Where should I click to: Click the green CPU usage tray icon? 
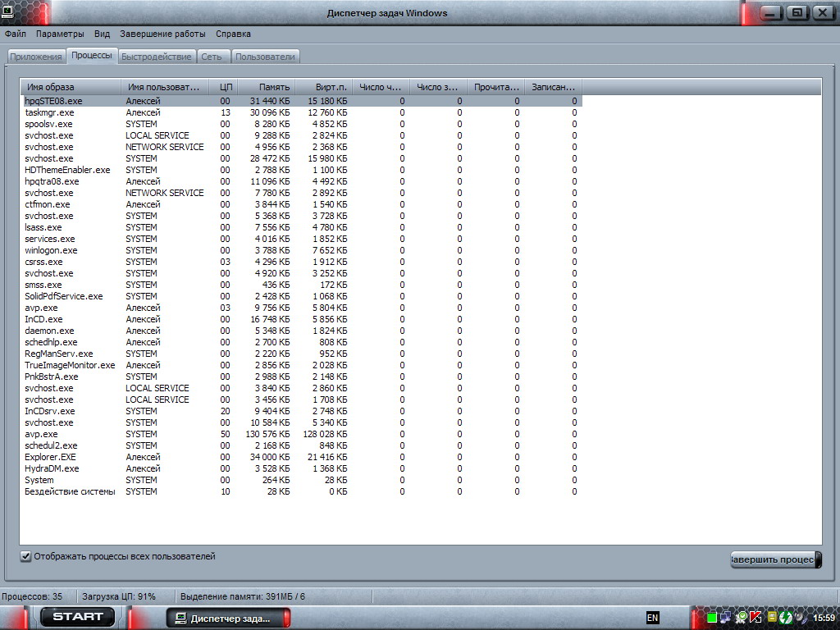(712, 617)
